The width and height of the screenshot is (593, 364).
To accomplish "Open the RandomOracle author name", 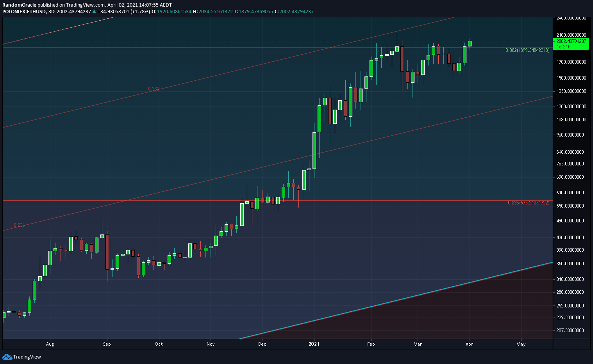I will point(19,5).
